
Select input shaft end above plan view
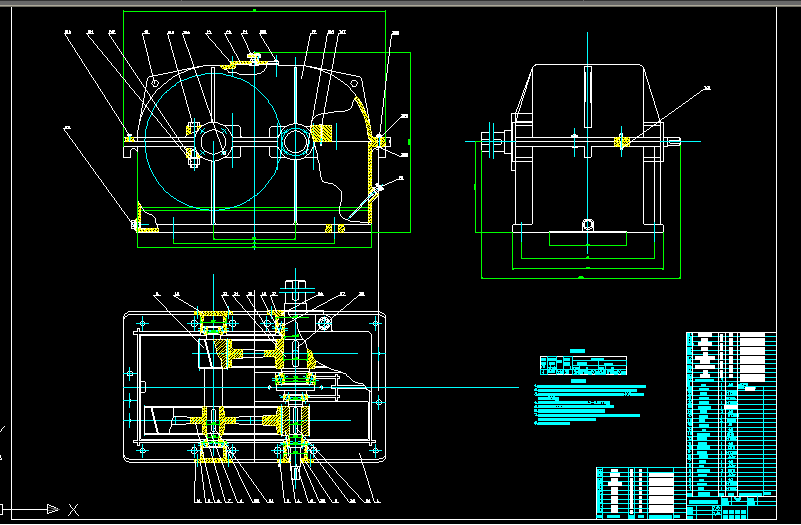[294, 288]
